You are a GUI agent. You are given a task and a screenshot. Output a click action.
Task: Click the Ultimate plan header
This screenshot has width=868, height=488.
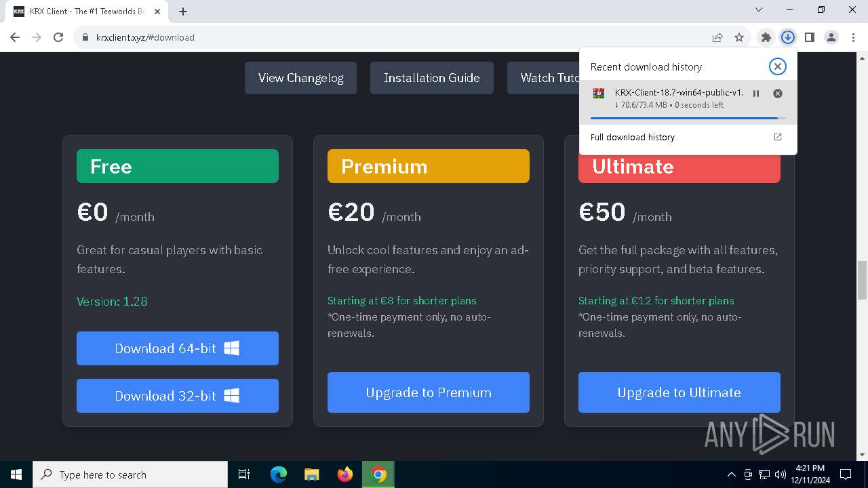pos(679,168)
